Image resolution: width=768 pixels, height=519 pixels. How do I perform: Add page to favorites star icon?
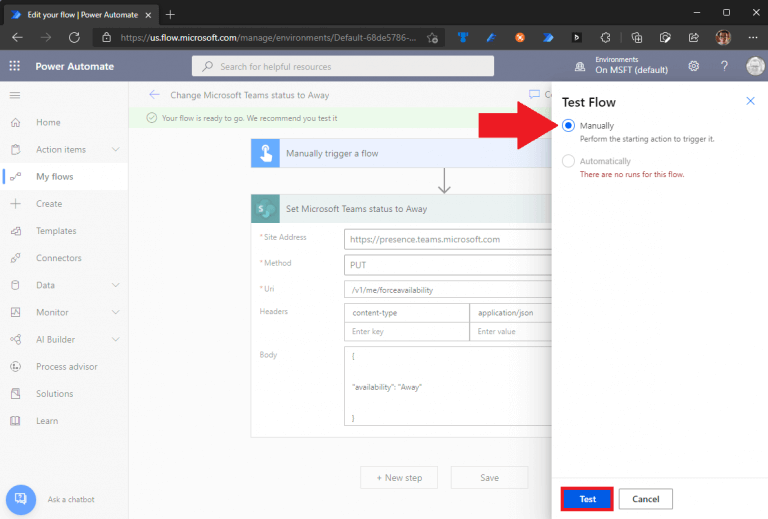tap(432, 38)
